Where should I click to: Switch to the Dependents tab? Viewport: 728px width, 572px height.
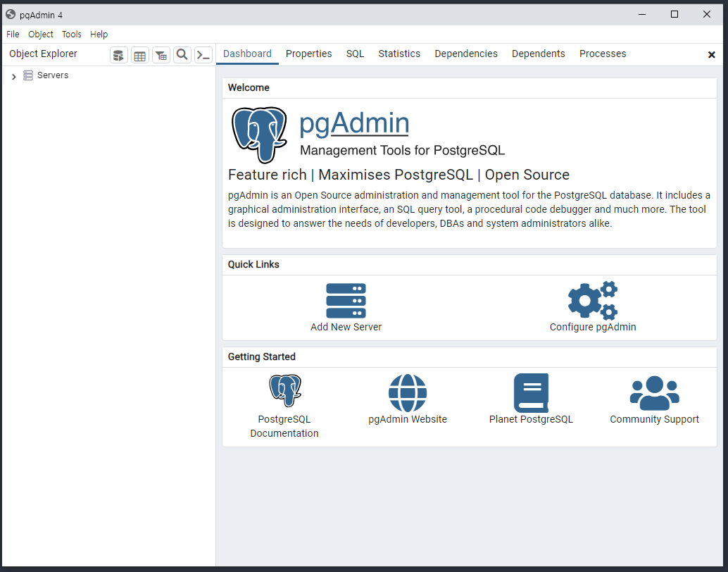(x=538, y=54)
